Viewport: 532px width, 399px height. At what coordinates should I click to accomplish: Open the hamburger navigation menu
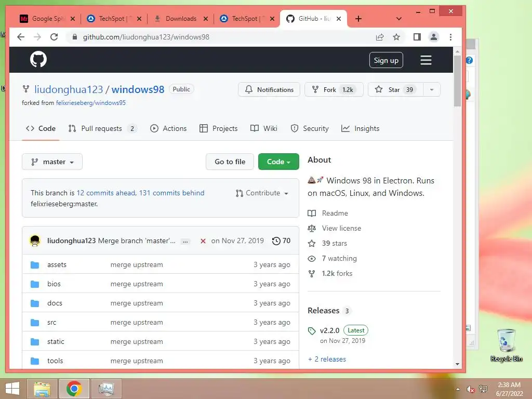tap(426, 60)
